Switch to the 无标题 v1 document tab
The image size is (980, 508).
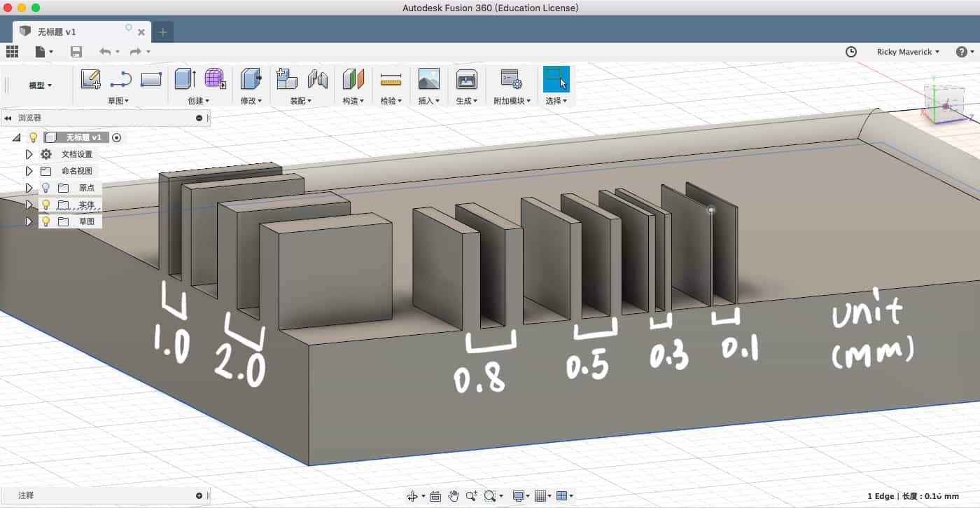point(82,32)
